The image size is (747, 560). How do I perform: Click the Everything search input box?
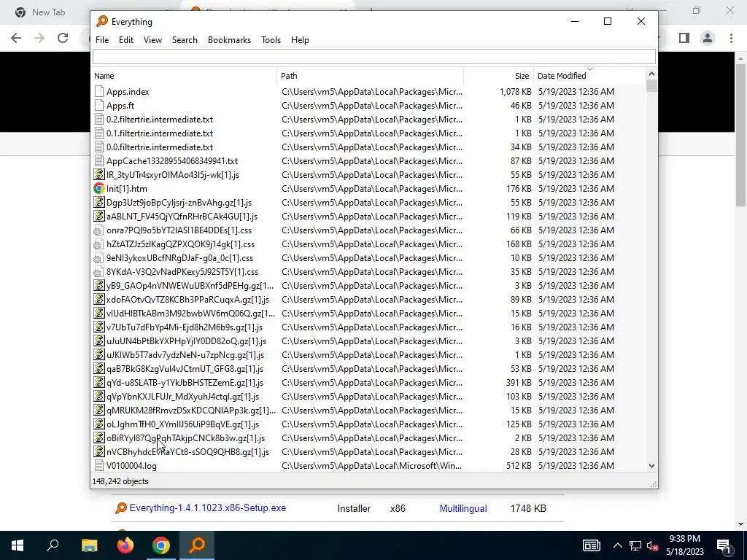coord(374,57)
